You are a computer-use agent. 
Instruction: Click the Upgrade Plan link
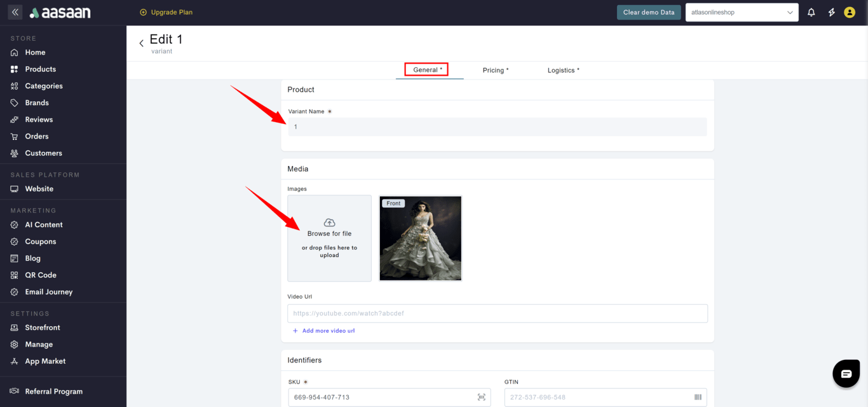(x=166, y=12)
